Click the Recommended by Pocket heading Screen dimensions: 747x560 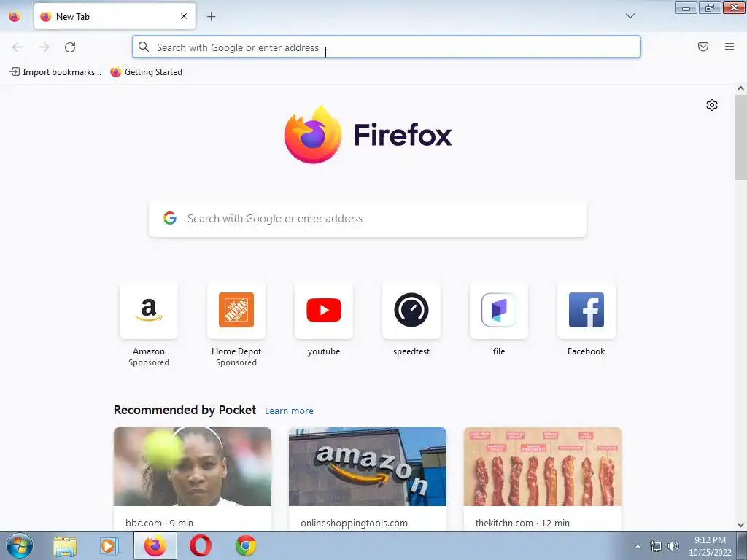[x=185, y=410]
